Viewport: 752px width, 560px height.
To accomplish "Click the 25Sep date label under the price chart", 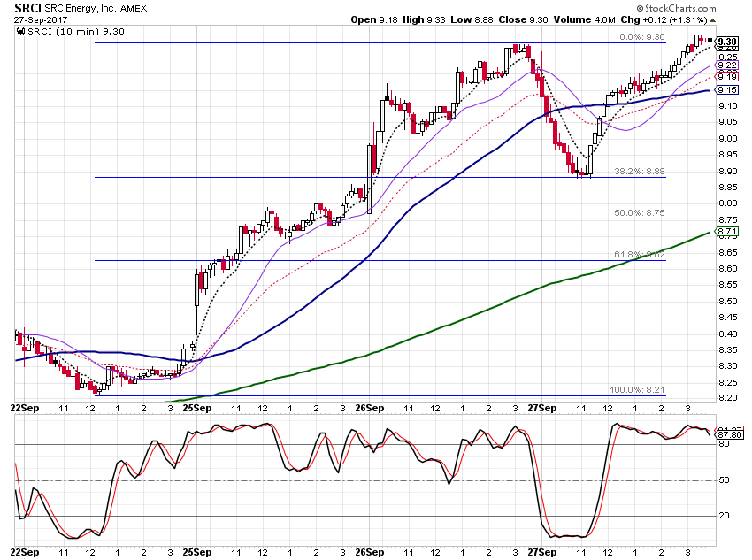I will click(197, 409).
